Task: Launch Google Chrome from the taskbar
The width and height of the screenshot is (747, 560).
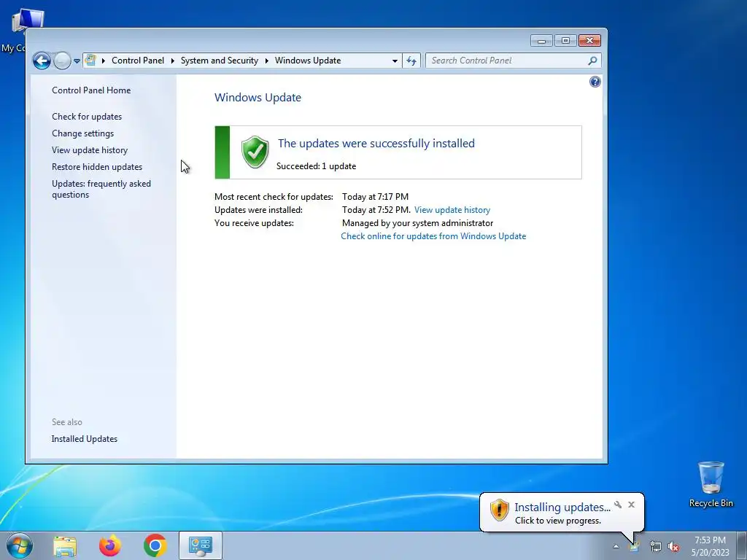Action: click(155, 545)
